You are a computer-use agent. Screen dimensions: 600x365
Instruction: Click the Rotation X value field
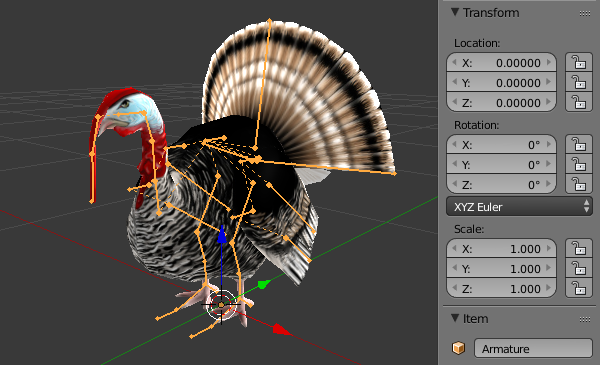click(x=501, y=145)
